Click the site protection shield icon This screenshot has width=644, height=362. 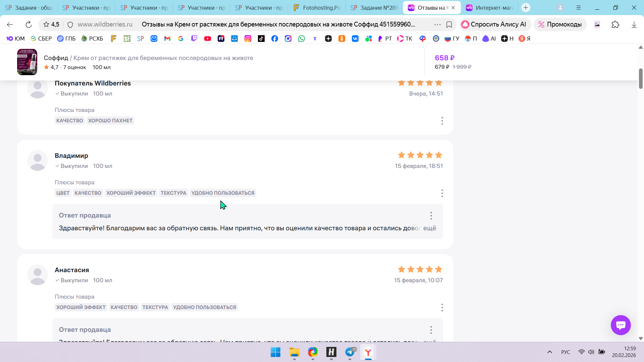click(70, 24)
